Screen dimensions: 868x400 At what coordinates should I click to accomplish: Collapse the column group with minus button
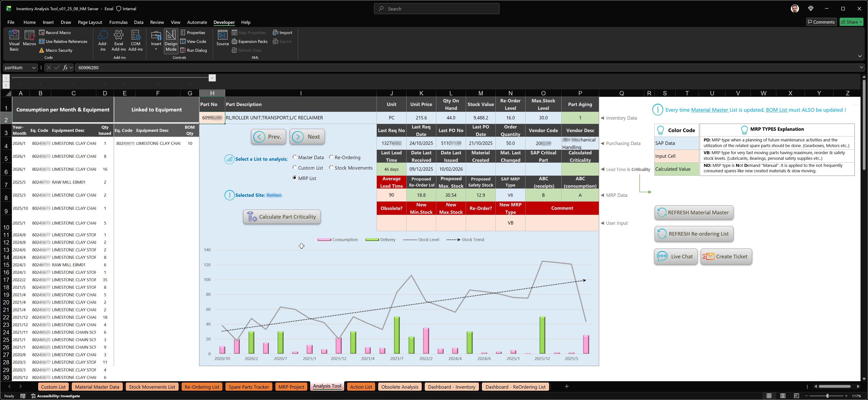(x=212, y=78)
